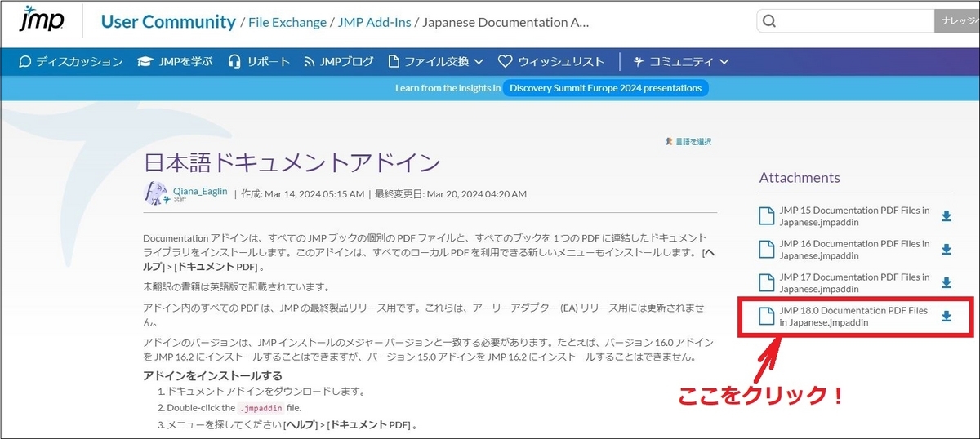Click the heart wishlist icon

click(506, 61)
